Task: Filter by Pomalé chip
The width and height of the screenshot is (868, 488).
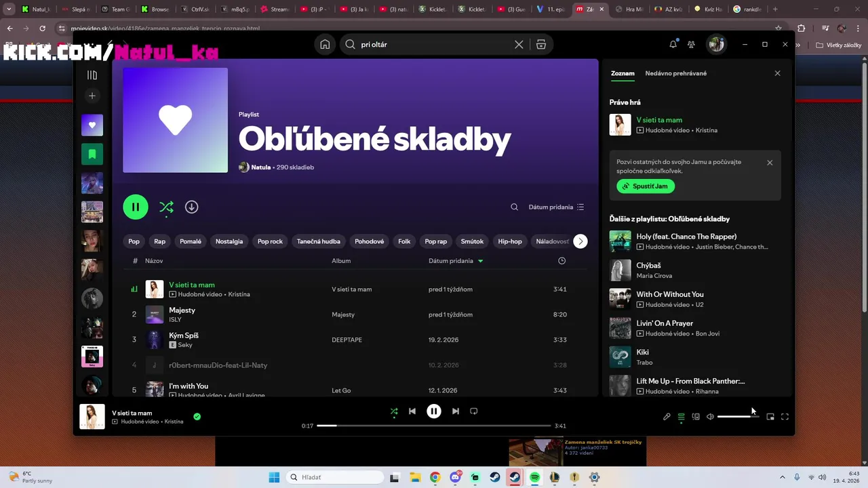Action: pos(191,241)
